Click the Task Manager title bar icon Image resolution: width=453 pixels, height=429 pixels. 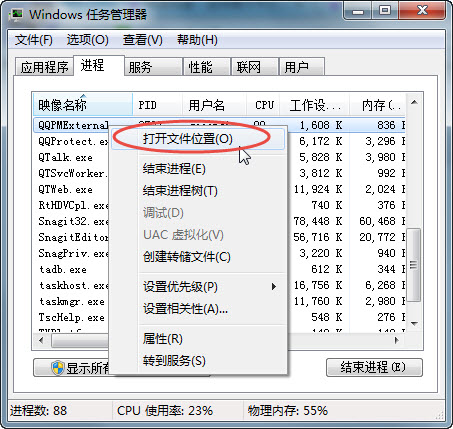pyautogui.click(x=16, y=15)
